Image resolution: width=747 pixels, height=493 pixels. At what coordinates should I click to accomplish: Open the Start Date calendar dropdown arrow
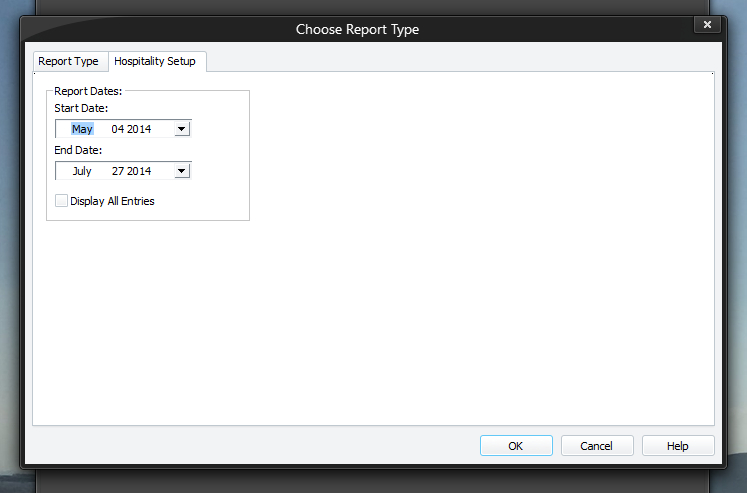[x=182, y=129]
